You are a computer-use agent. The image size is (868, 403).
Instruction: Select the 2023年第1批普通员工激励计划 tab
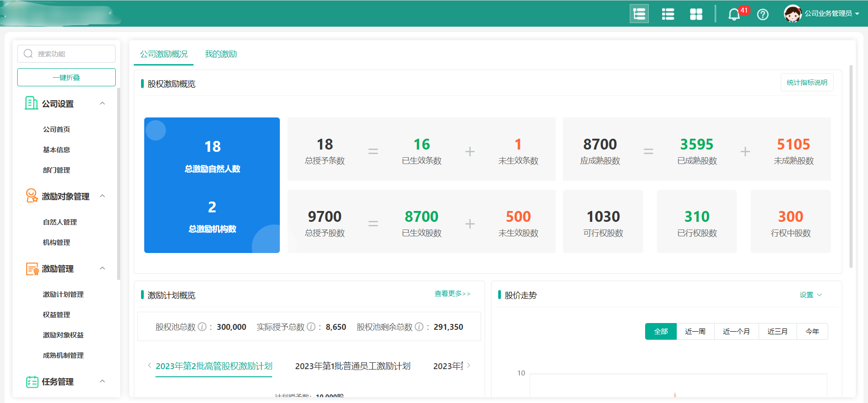[x=353, y=366]
